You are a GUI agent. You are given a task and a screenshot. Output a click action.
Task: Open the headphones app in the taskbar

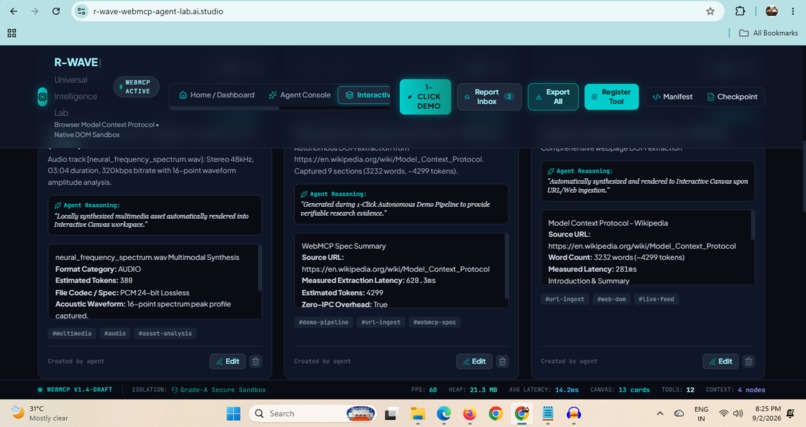click(574, 413)
